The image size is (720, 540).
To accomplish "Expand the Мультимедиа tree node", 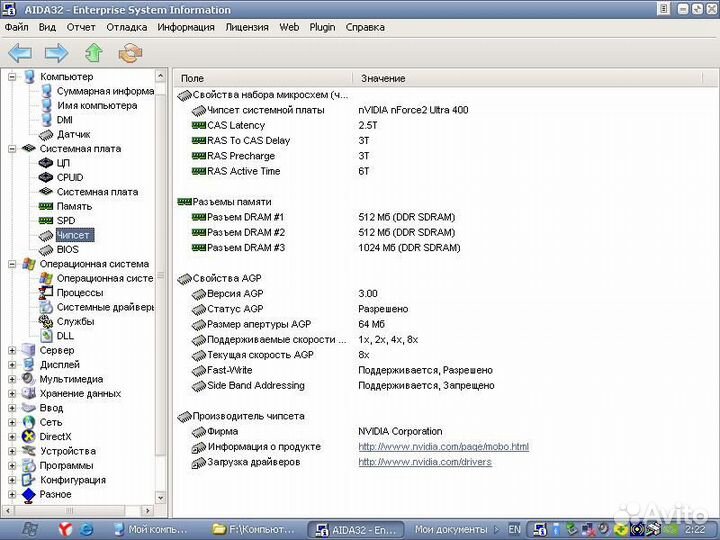I will click(x=13, y=380).
